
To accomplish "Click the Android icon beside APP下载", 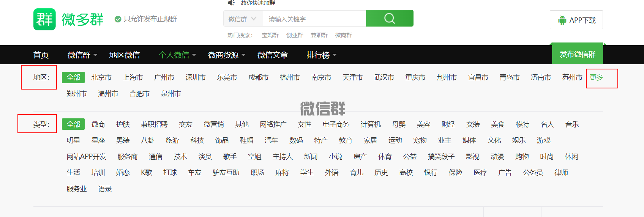I will pos(562,20).
